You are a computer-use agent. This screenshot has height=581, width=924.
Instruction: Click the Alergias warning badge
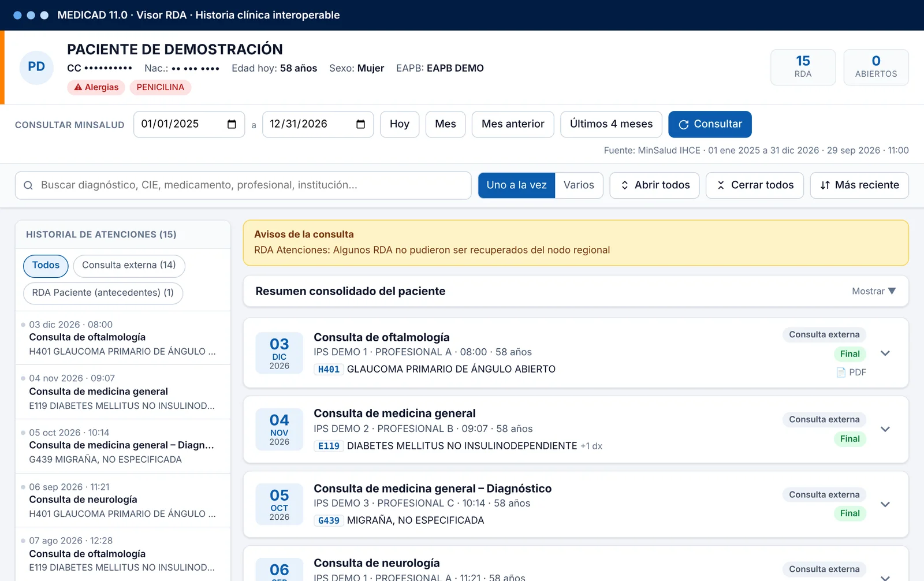click(96, 87)
